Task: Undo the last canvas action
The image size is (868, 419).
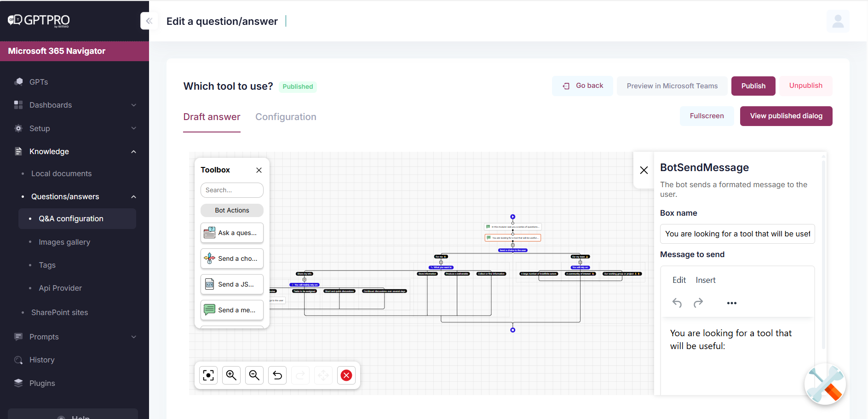Action: (x=277, y=375)
